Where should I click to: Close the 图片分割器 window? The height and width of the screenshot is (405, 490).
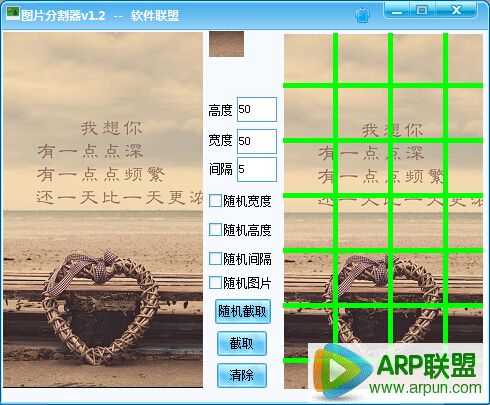(456, 10)
